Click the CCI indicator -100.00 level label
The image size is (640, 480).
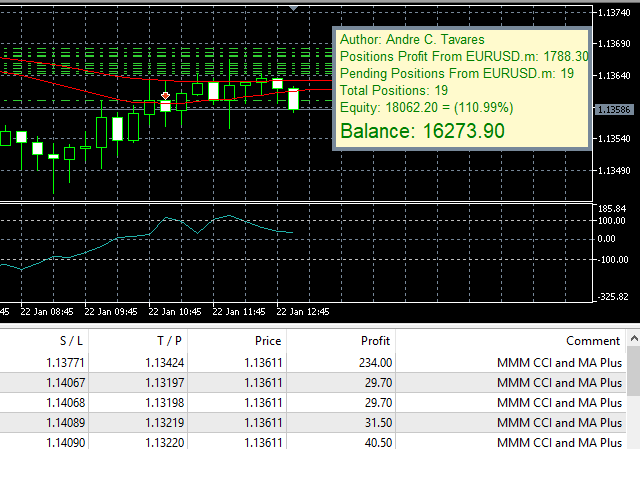(611, 260)
